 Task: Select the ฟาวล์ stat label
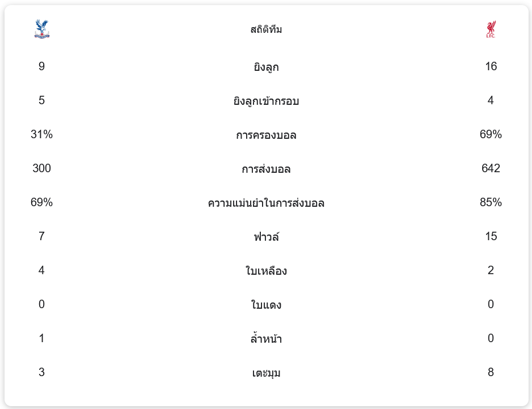[x=266, y=237]
